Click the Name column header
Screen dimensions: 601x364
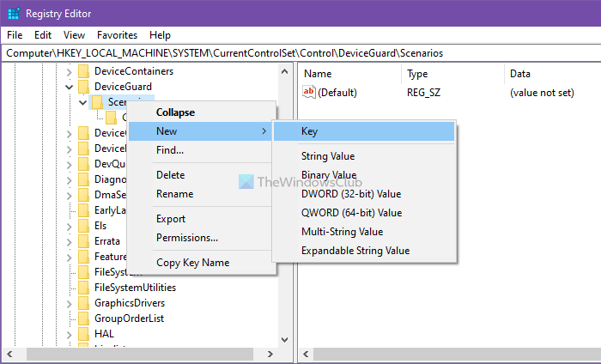(x=318, y=74)
